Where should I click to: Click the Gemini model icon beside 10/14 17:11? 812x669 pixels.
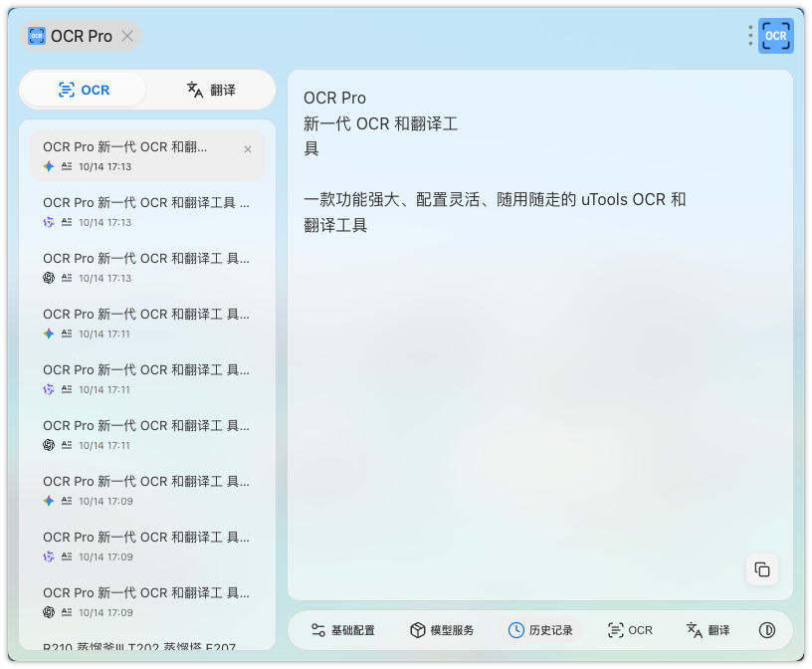click(49, 334)
